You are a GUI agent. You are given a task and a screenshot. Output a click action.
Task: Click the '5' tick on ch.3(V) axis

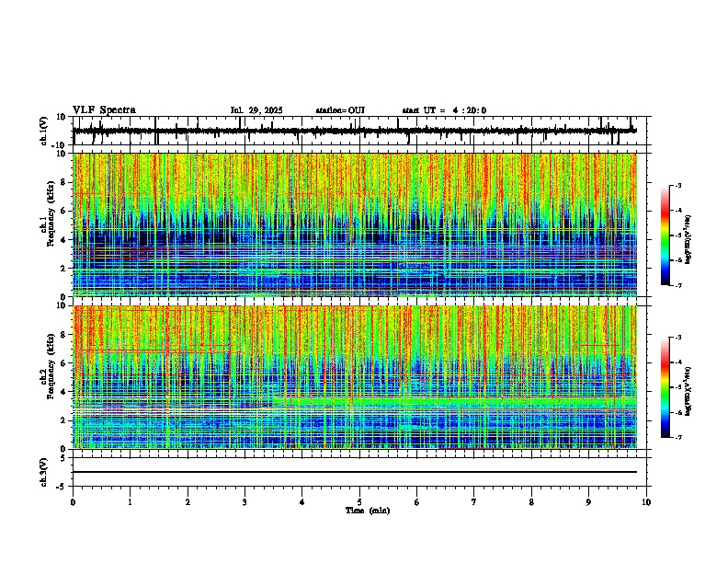click(64, 457)
